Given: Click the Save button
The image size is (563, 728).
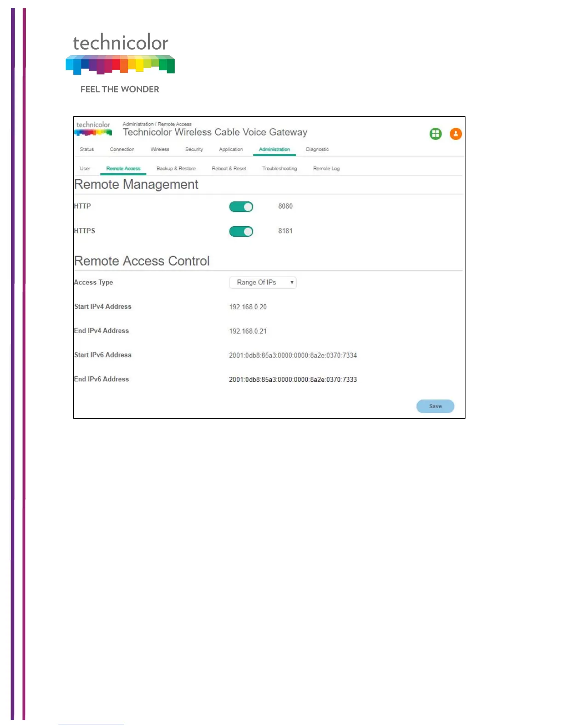Looking at the screenshot, I should point(435,406).
